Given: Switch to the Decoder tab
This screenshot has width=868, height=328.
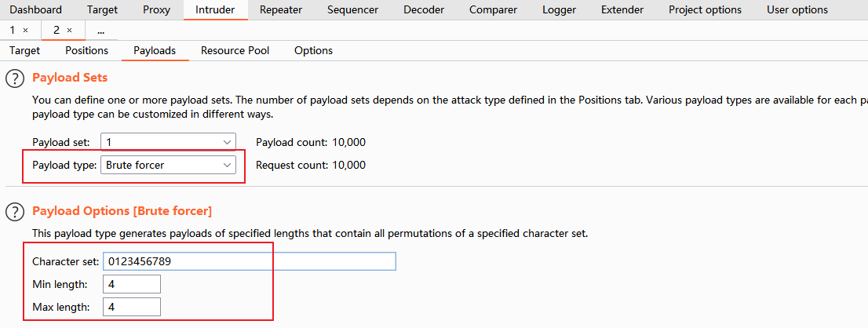Looking at the screenshot, I should pyautogui.click(x=423, y=10).
